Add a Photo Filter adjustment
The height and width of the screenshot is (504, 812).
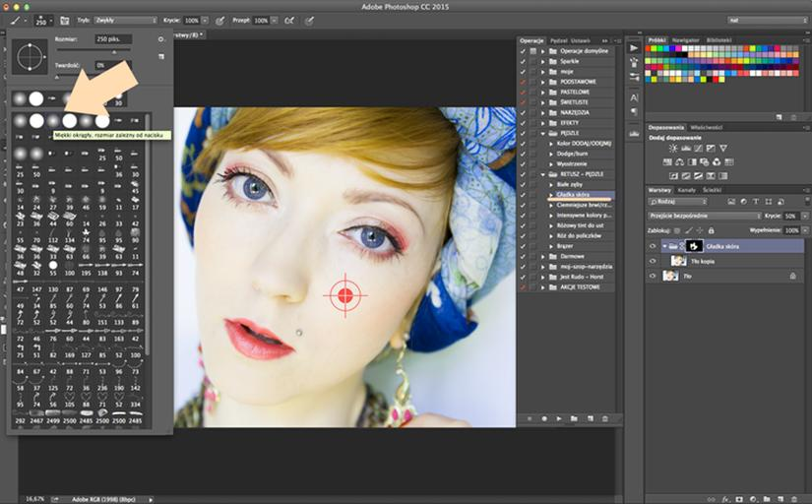point(705,162)
